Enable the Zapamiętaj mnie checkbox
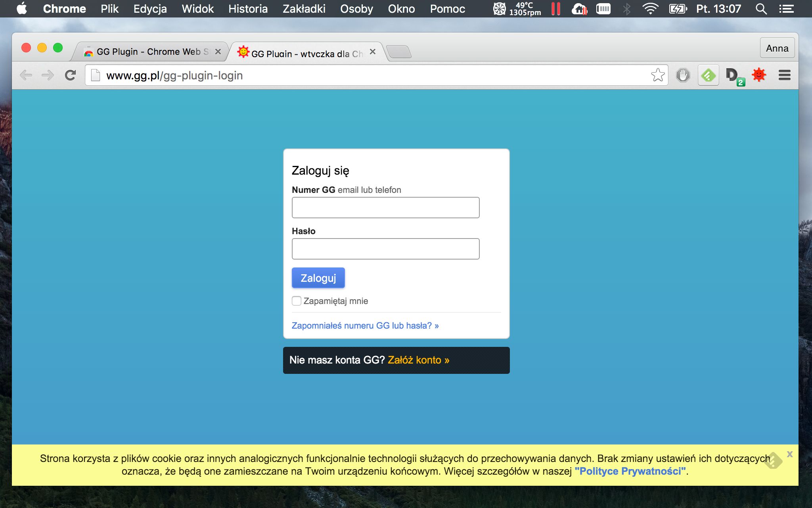This screenshot has width=812, height=508. 296,301
